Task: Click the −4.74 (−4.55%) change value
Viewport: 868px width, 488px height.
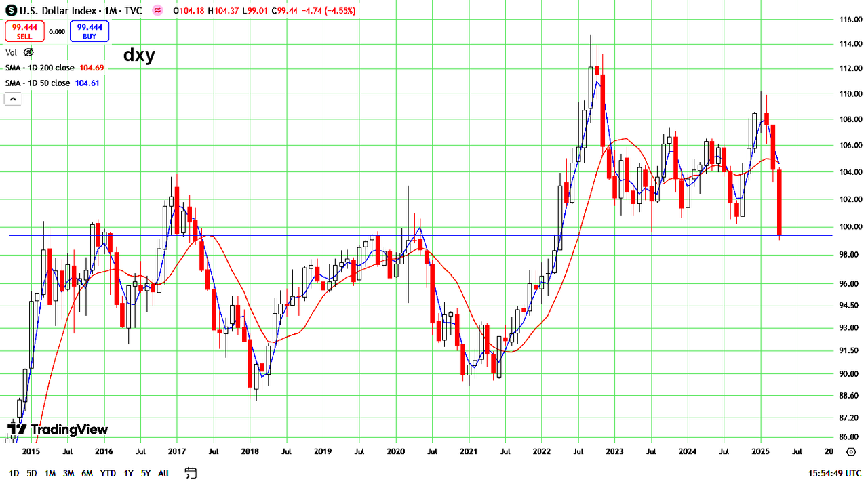Action: pos(330,11)
